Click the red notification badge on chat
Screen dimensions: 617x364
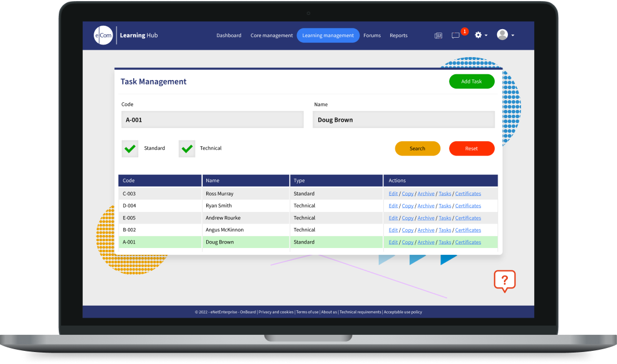pyautogui.click(x=464, y=31)
